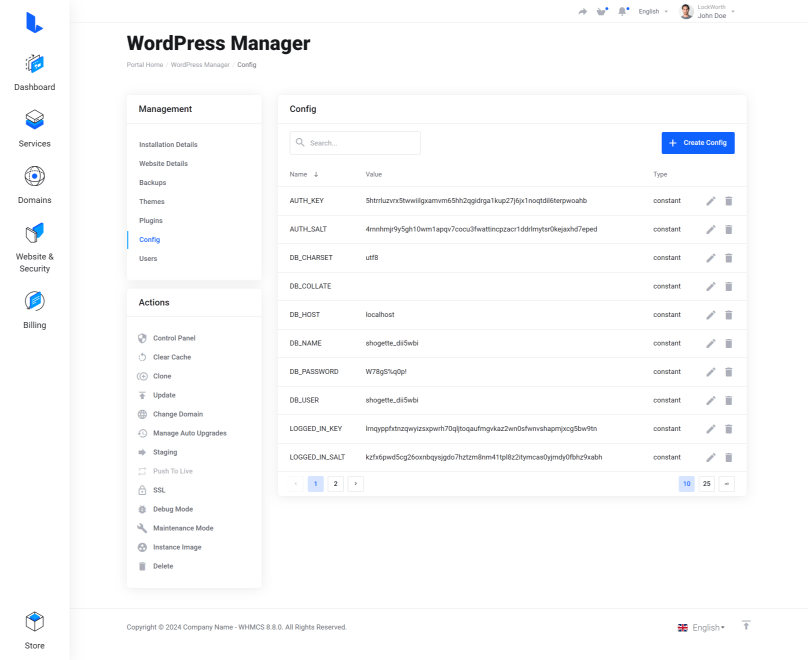Screen dimensions: 808x660
Task: Open Users in Management menu
Action: (x=148, y=259)
